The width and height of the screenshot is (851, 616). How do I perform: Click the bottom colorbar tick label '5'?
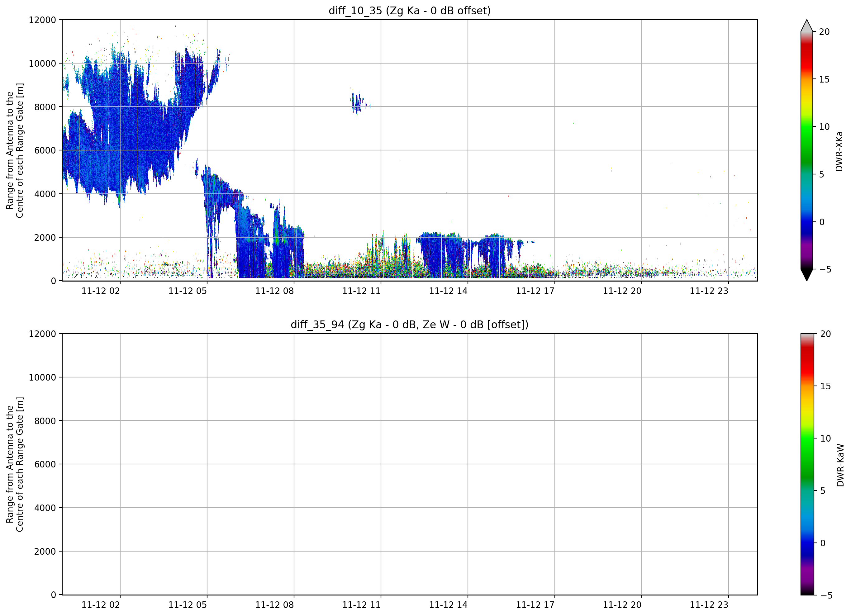[822, 491]
